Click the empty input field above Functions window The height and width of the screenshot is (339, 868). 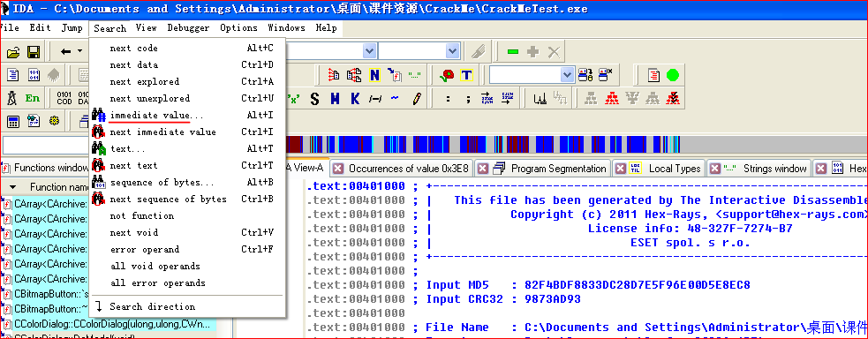(45, 146)
